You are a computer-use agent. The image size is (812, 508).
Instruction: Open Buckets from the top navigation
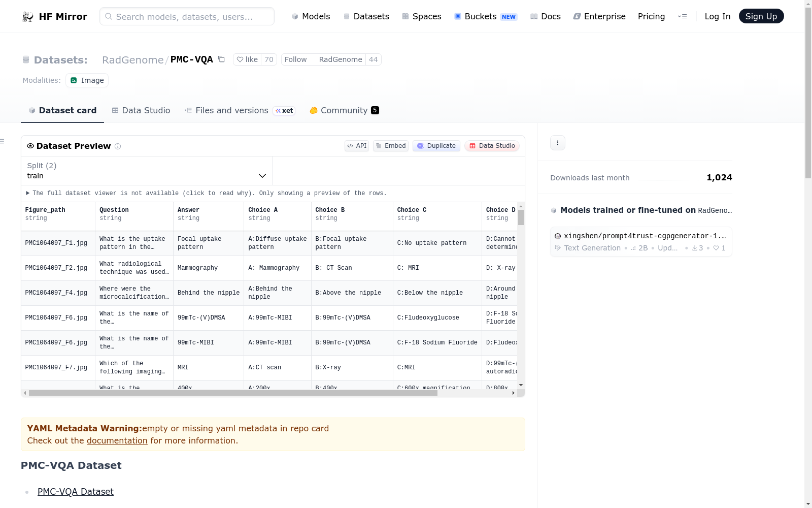tap(486, 16)
